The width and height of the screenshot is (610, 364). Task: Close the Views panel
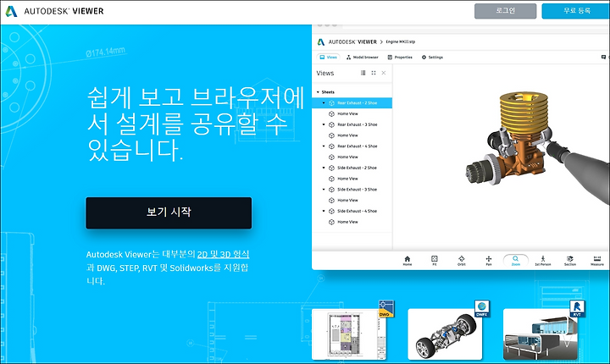tap(384, 73)
